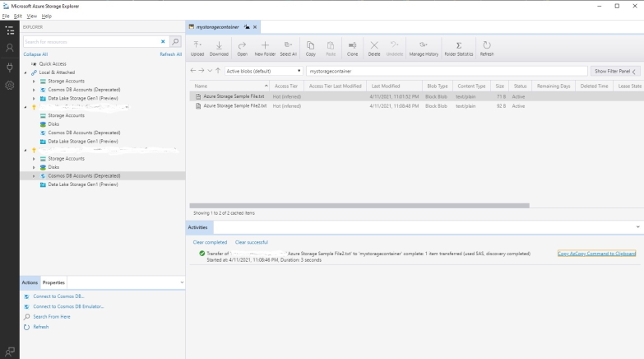644x359 pixels.
Task: Open the Help menu
Action: tap(46, 16)
